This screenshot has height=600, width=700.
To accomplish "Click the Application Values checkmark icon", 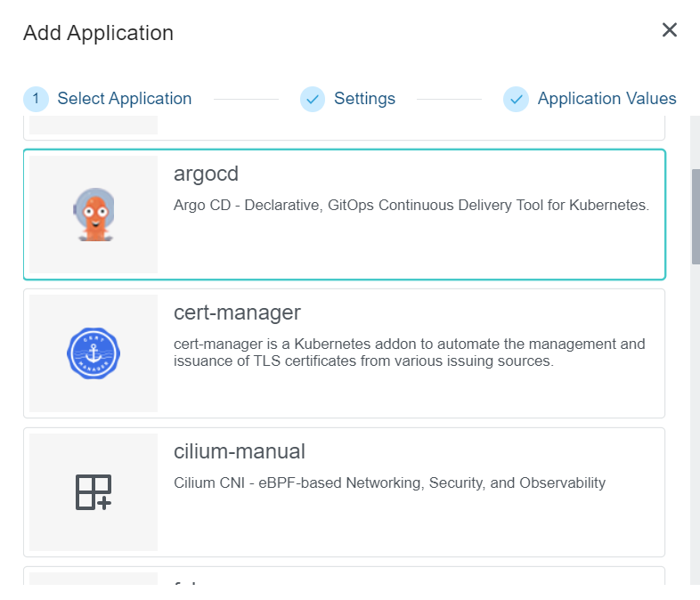I will pyautogui.click(x=516, y=99).
